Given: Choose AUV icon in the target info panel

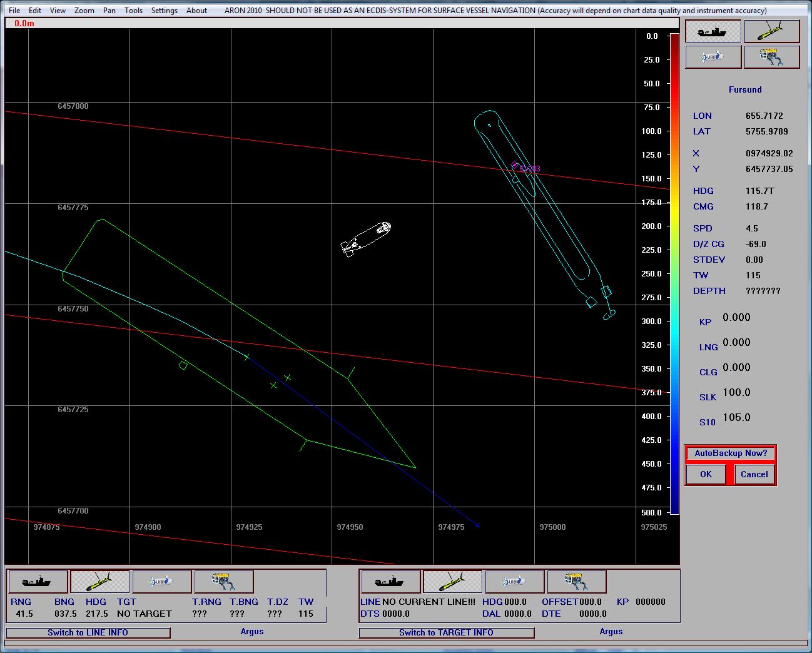Looking at the screenshot, I should click(x=162, y=582).
